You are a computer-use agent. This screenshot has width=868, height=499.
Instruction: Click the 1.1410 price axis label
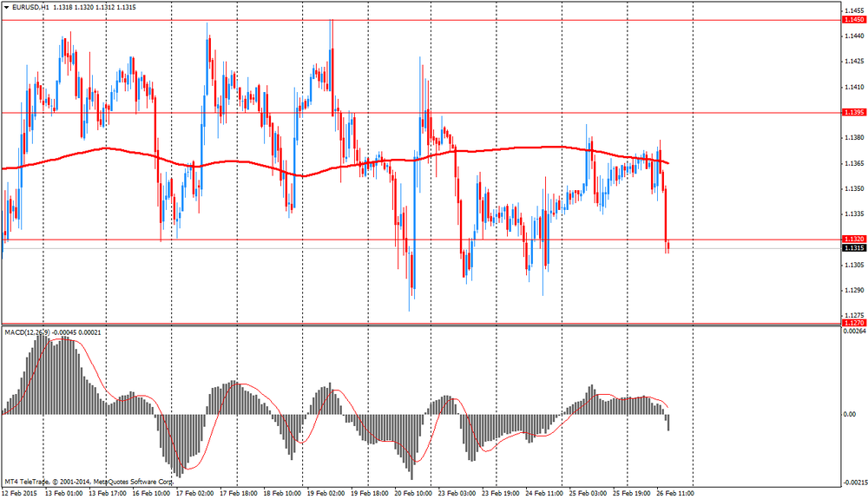(854, 87)
